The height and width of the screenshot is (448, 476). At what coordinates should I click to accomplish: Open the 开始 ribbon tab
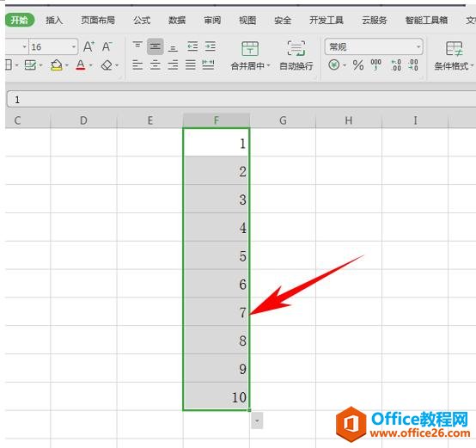19,21
